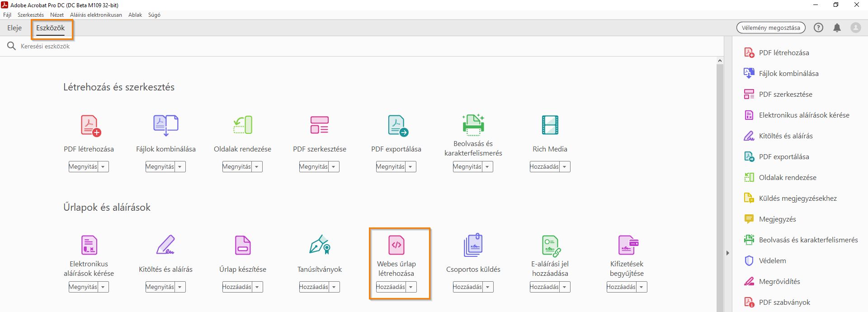Click the E-aláírási jel hozzáadása icon
868x312 pixels.
(x=551, y=246)
